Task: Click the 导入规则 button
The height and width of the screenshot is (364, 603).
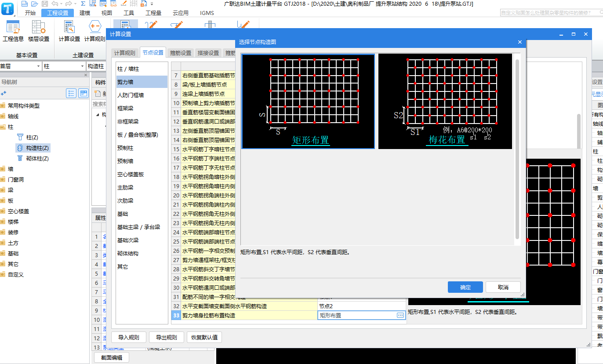Action: pos(128,338)
